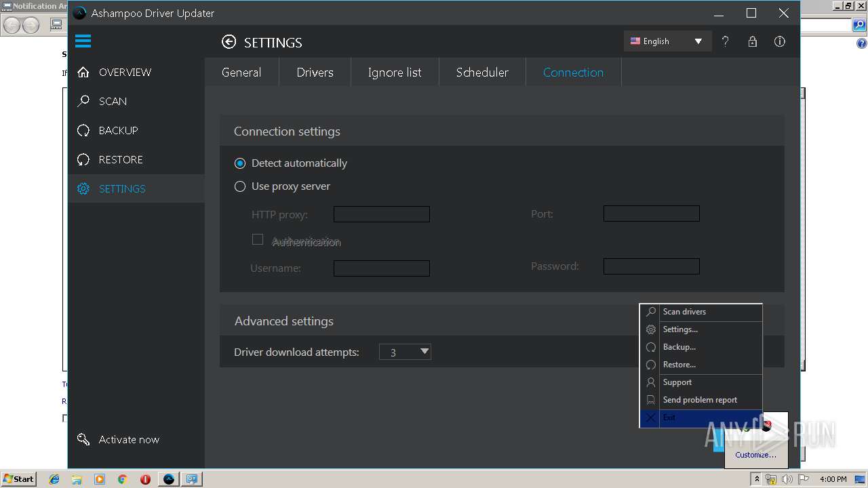This screenshot has height=488, width=868.
Task: Open the Scheduler tab
Action: click(482, 73)
